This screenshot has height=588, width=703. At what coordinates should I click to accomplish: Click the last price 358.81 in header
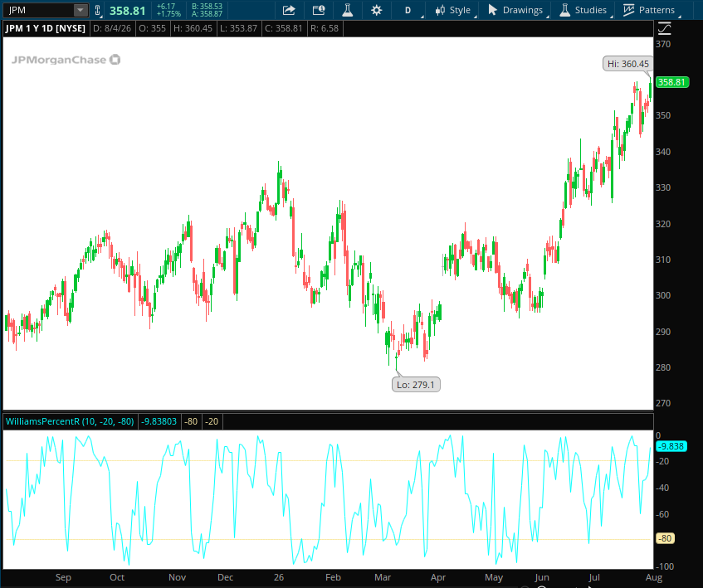pyautogui.click(x=127, y=11)
